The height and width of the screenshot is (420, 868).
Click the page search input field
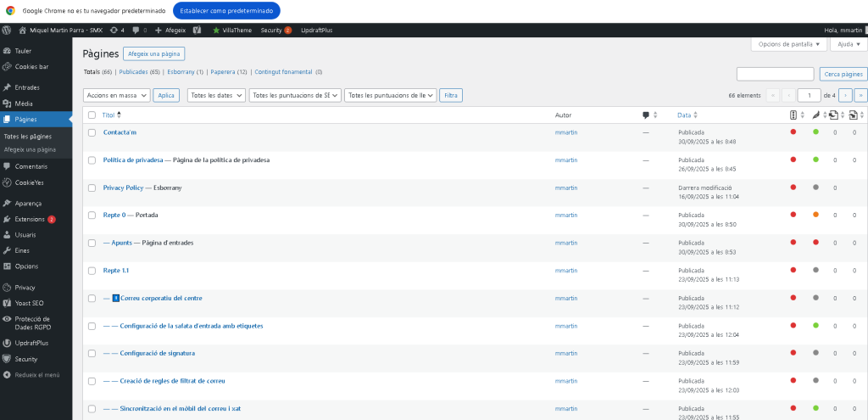click(775, 74)
